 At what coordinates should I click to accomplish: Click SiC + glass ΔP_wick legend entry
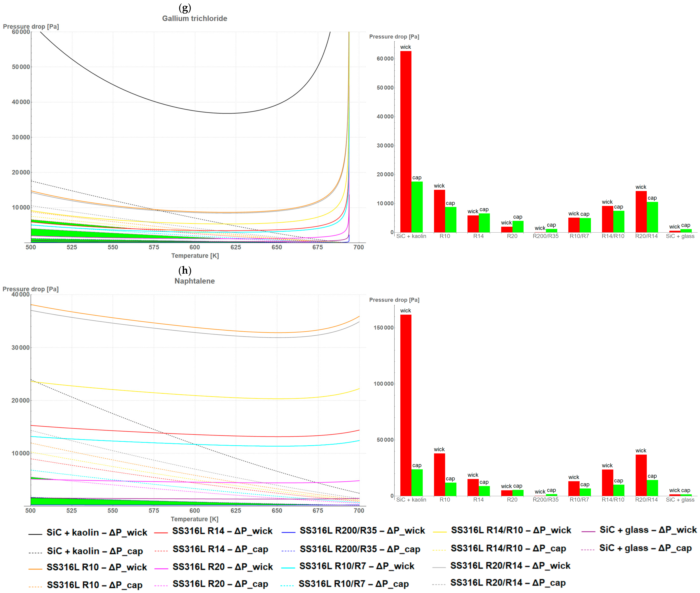[x=648, y=530]
